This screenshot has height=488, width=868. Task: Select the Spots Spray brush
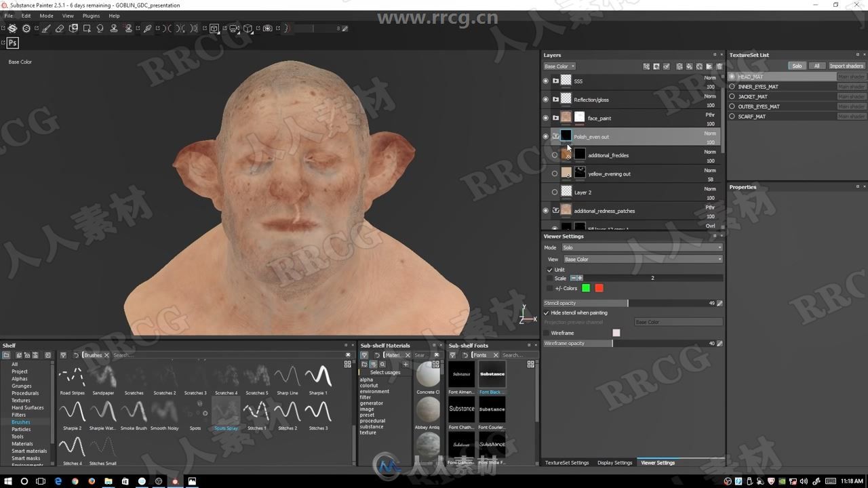tap(226, 413)
